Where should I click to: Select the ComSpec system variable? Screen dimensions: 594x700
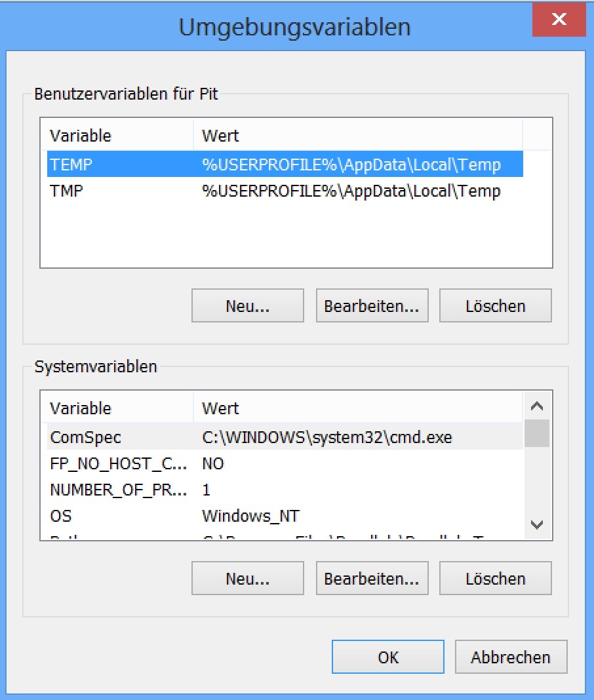click(285, 437)
